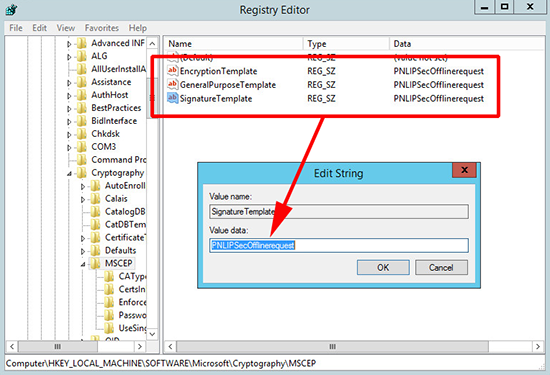Click OK in Edit String dialog
This screenshot has width=550, height=375.
383,267
